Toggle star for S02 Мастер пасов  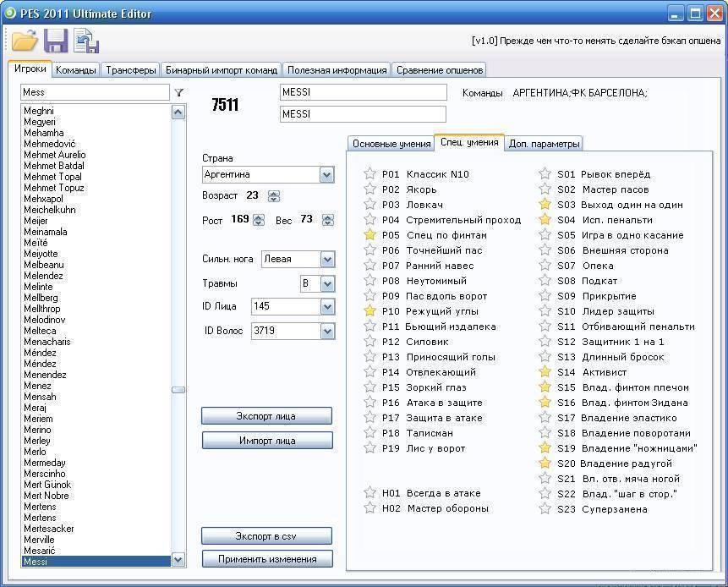pos(545,189)
